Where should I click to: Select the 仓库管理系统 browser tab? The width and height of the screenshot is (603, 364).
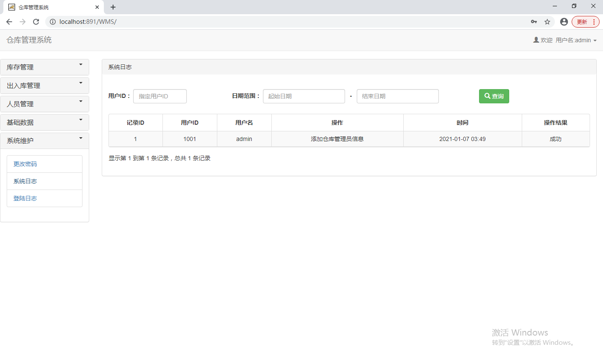click(54, 7)
